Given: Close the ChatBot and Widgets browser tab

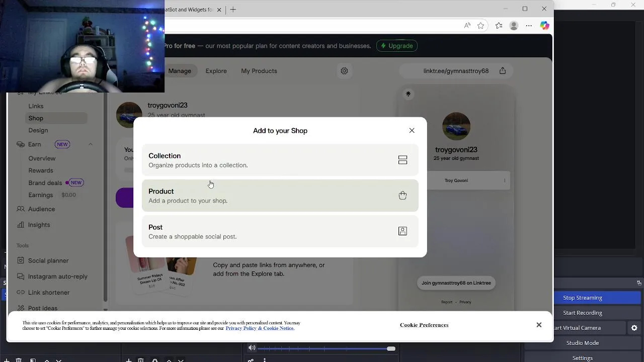Looking at the screenshot, I should coord(219,10).
